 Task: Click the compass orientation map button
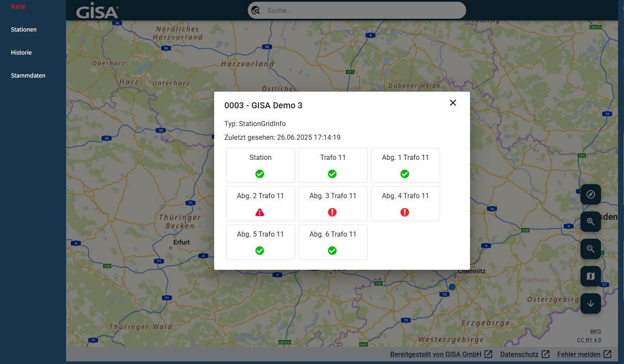(x=590, y=194)
